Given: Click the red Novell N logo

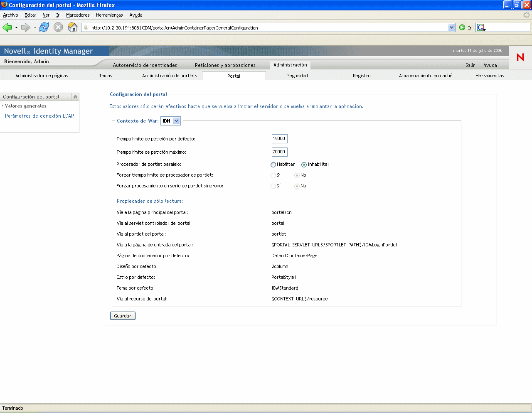Looking at the screenshot, I should point(520,57).
